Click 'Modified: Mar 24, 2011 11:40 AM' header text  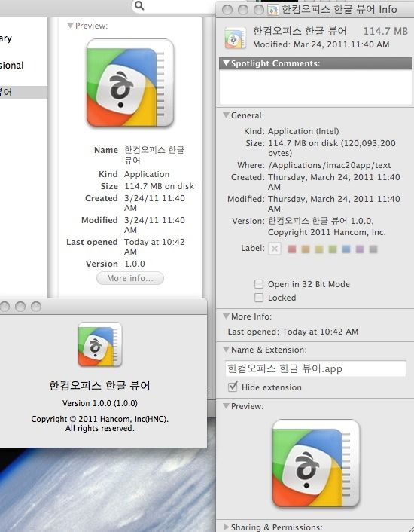321,44
